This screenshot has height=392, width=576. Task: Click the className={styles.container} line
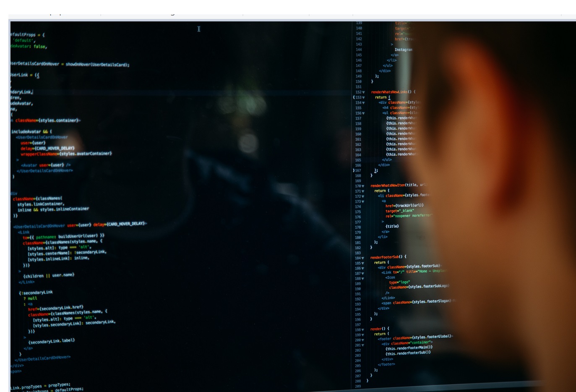point(47,120)
